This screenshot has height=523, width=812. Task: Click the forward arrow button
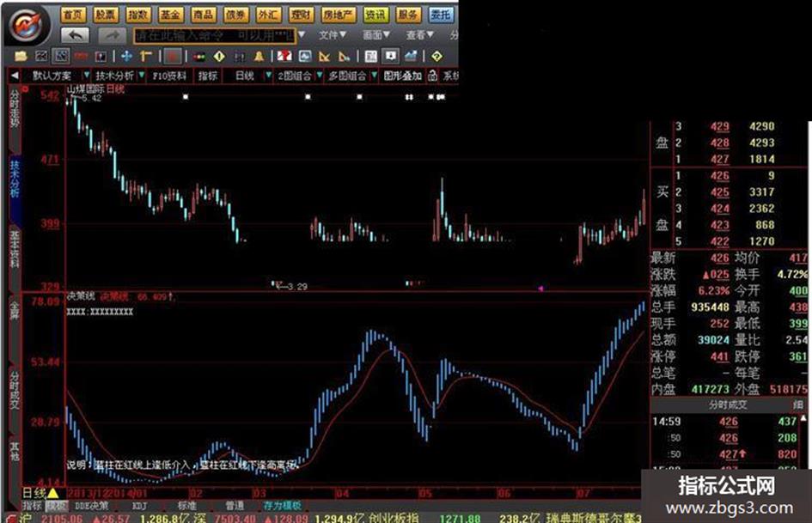pyautogui.click(x=113, y=36)
